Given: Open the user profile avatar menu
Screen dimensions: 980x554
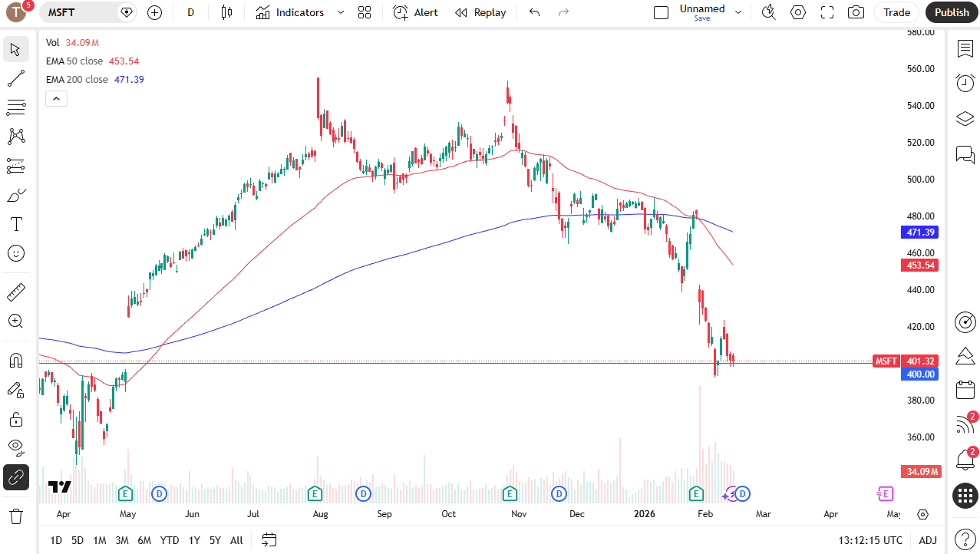Looking at the screenshot, I should (16, 12).
